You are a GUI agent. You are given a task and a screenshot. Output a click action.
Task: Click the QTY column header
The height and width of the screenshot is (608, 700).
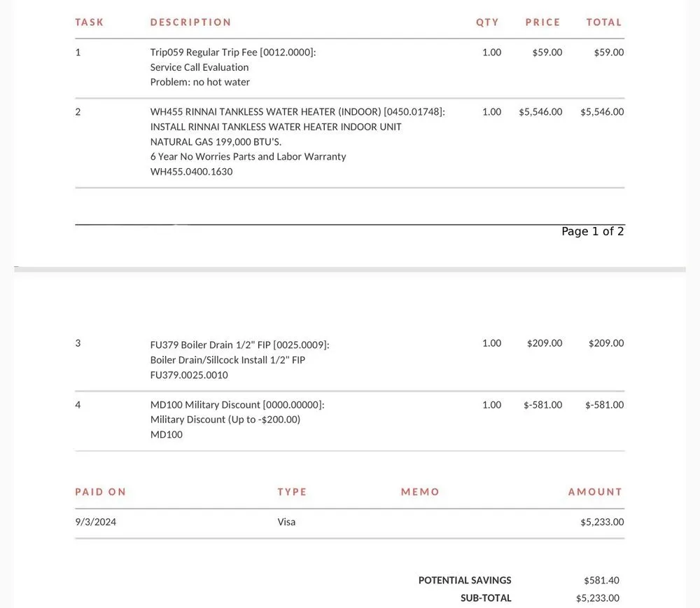[487, 22]
